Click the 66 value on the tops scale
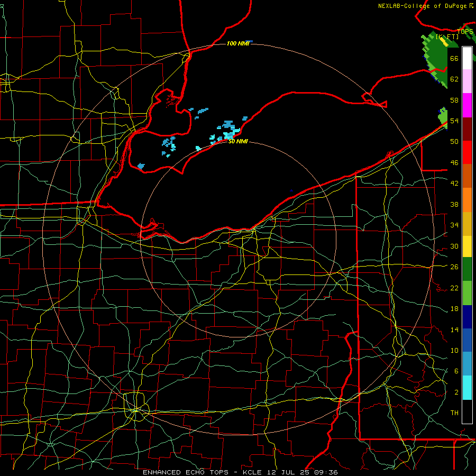The image size is (476, 476). click(454, 59)
